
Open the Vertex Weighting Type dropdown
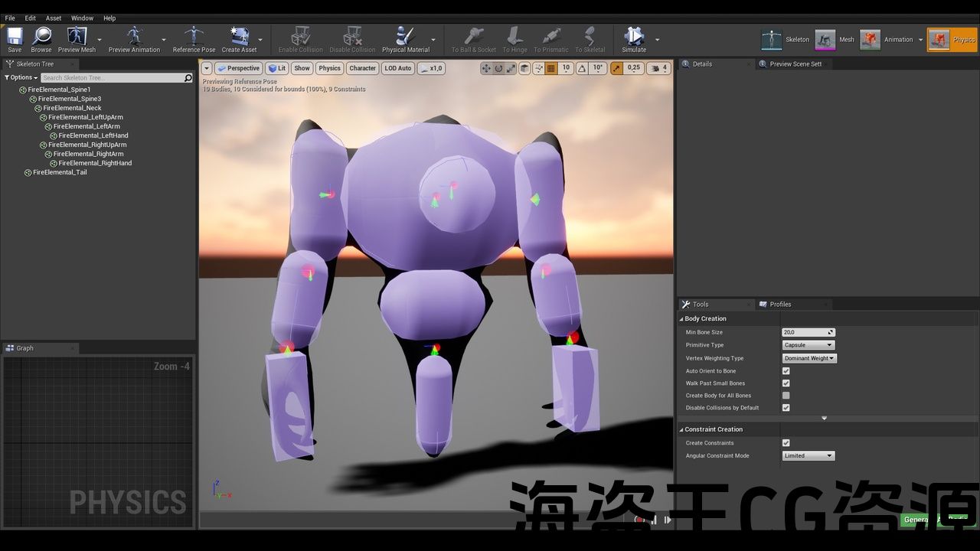(809, 358)
